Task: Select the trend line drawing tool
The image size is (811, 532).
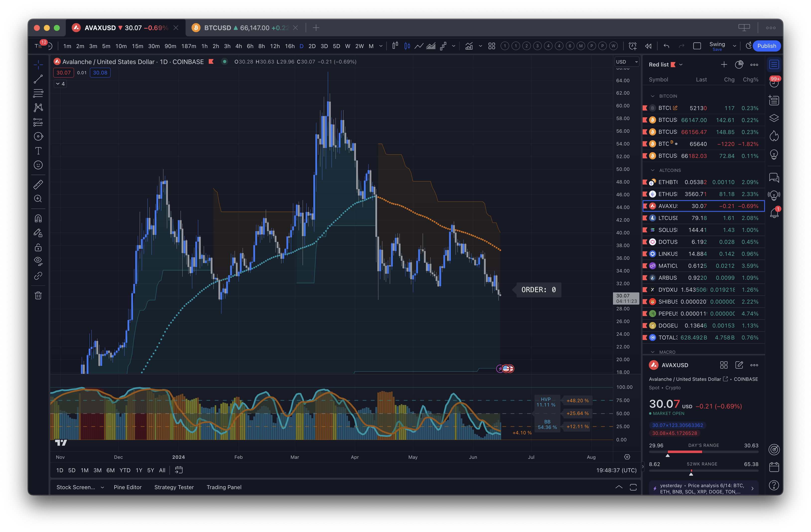Action: coord(38,79)
